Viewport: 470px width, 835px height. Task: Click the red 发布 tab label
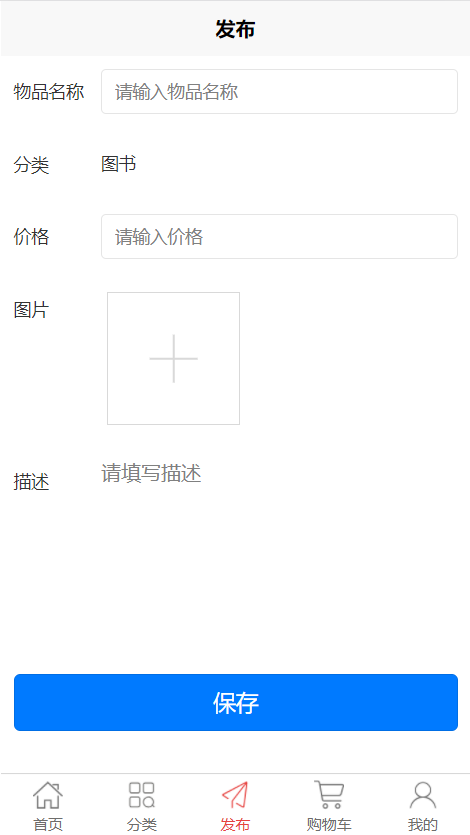pyautogui.click(x=235, y=824)
